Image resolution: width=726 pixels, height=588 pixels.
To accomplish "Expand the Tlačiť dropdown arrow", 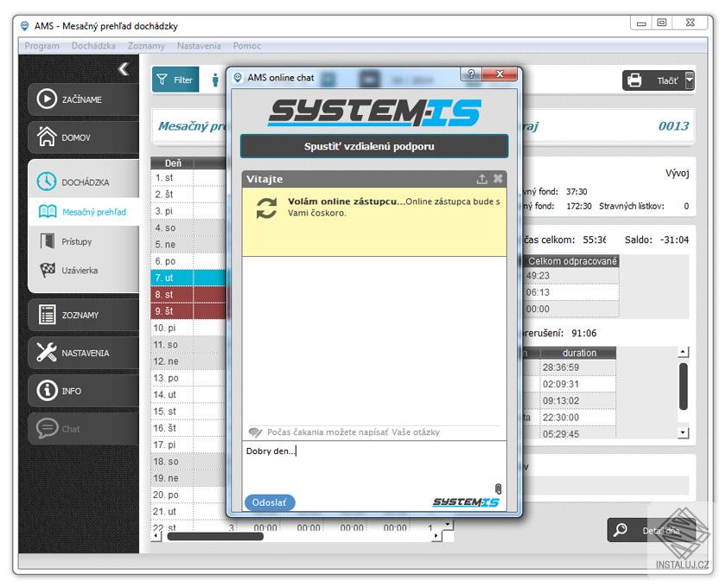I will 690,80.
